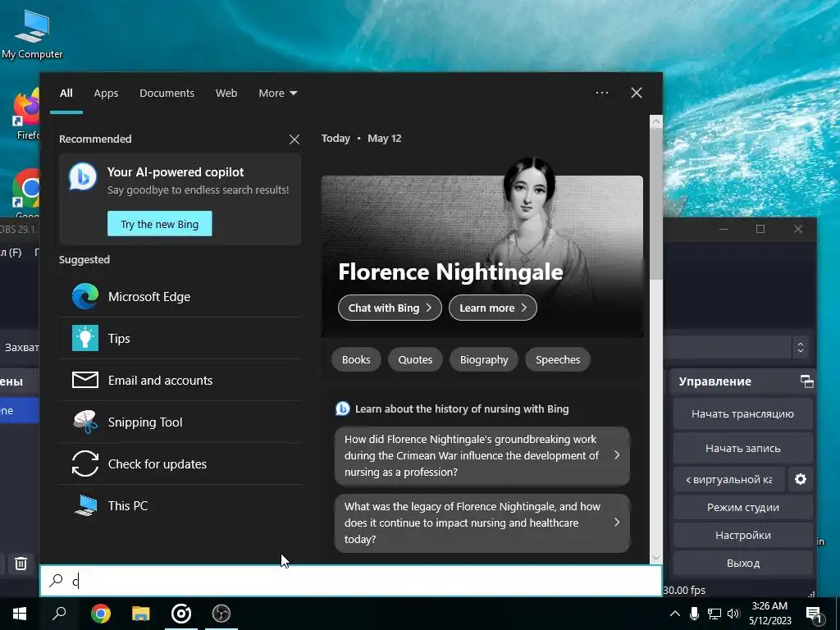The image size is (840, 630).
Task: Click the taskbar search magnifier
Action: (59, 614)
